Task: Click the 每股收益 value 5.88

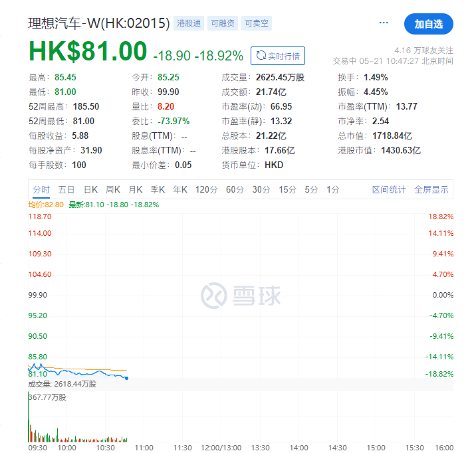Action: tap(80, 136)
